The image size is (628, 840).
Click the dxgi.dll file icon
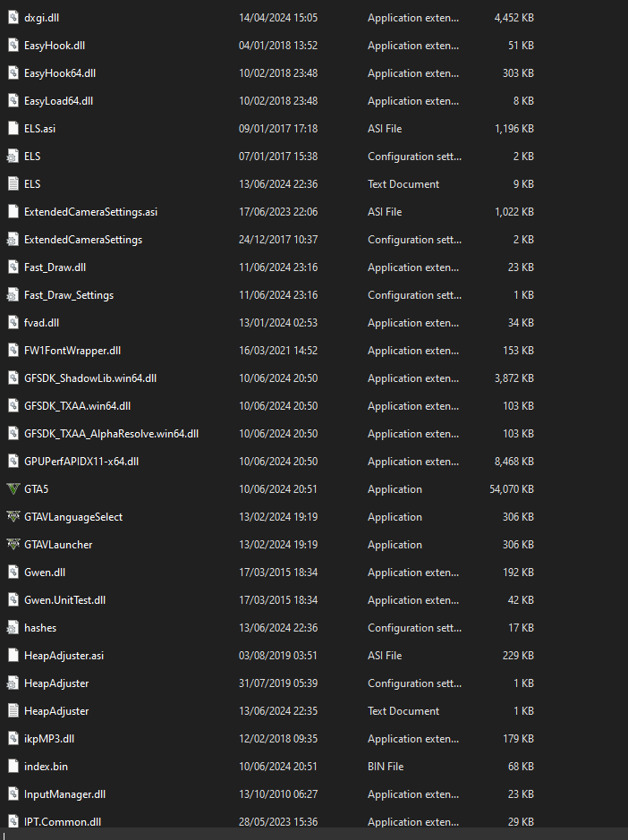pos(13,18)
